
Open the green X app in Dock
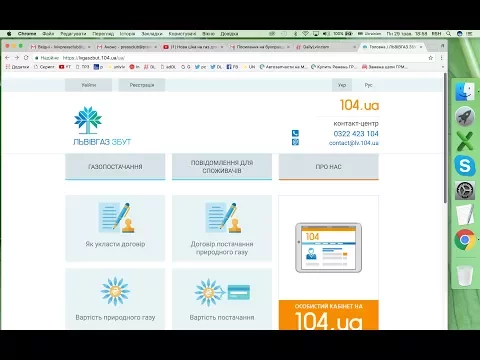tap(465, 141)
